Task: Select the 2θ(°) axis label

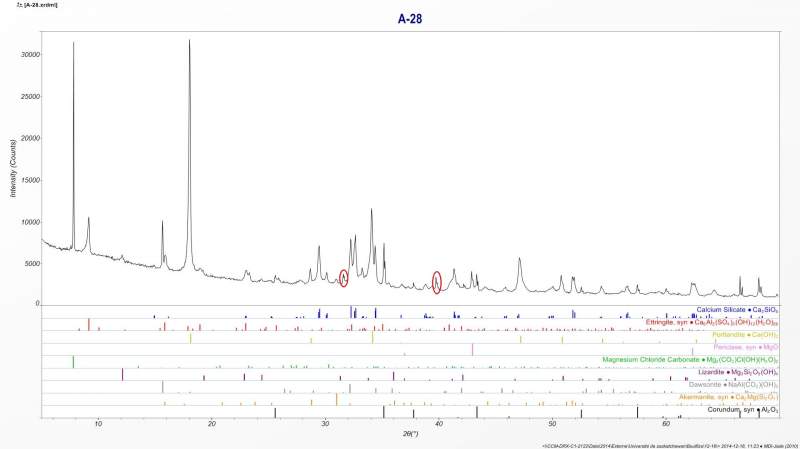Action: (x=410, y=433)
